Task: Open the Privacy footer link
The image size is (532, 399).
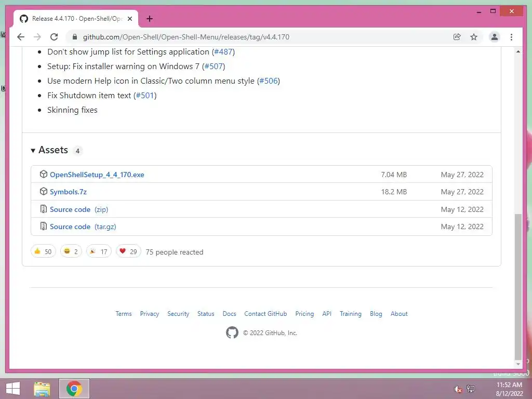Action: coord(150,313)
